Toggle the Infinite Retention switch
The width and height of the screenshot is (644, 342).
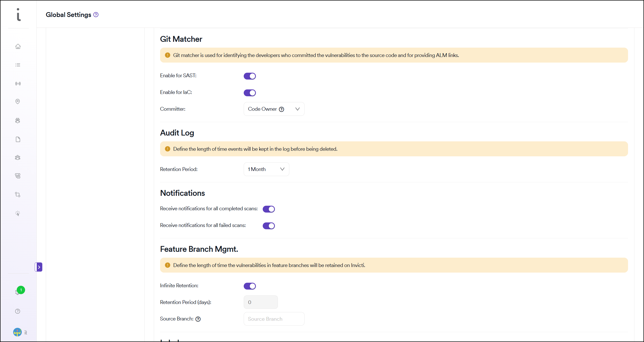[250, 286]
